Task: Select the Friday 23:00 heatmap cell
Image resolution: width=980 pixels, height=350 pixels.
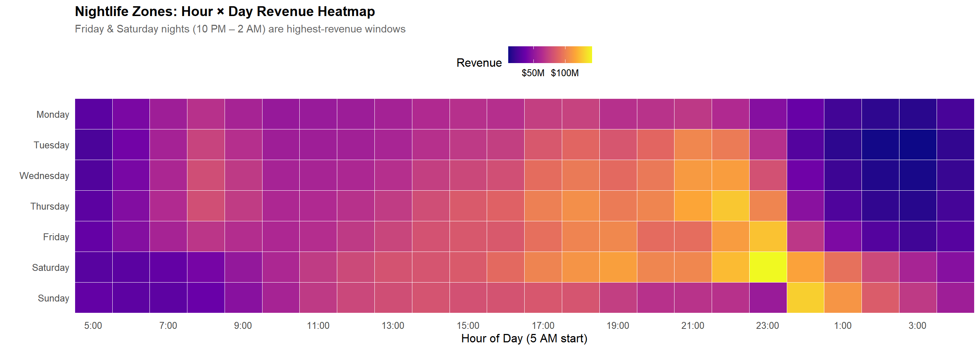Action: tap(768, 237)
